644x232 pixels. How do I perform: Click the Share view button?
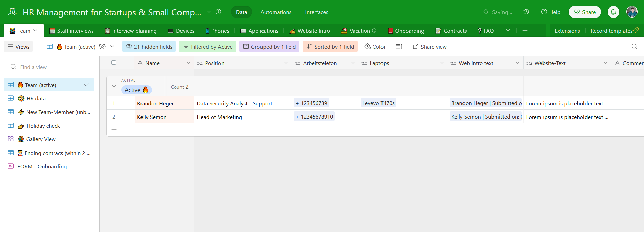click(x=430, y=47)
